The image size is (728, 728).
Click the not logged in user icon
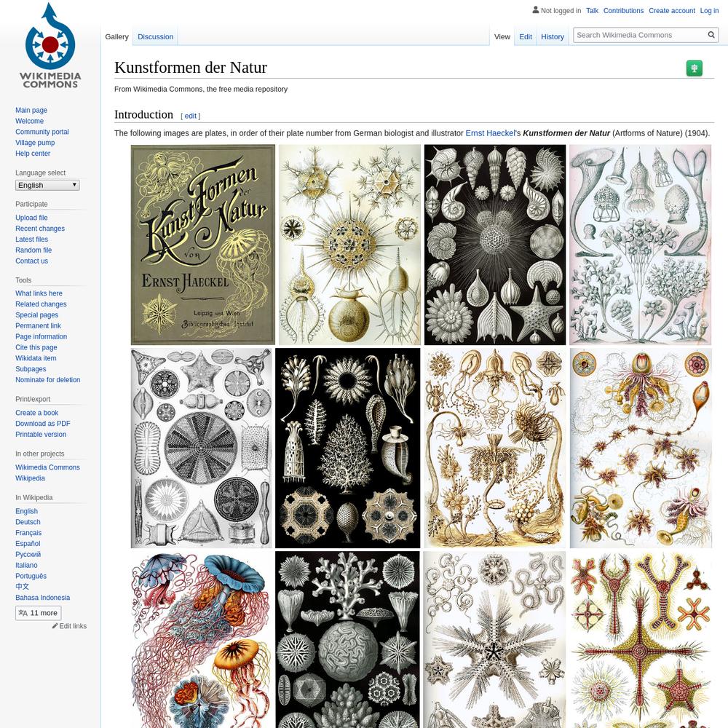click(x=535, y=9)
